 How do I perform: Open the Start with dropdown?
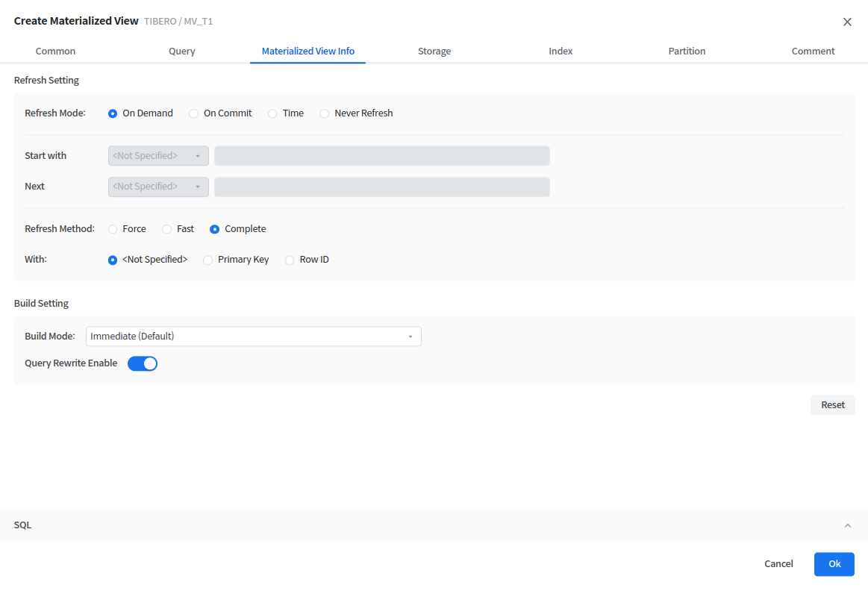coord(158,156)
